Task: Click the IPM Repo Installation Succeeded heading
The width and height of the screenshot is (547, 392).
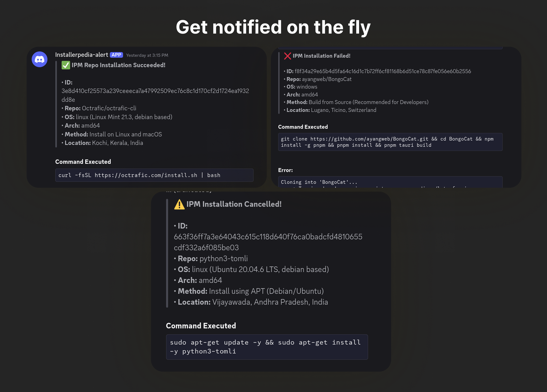Action: [x=118, y=65]
